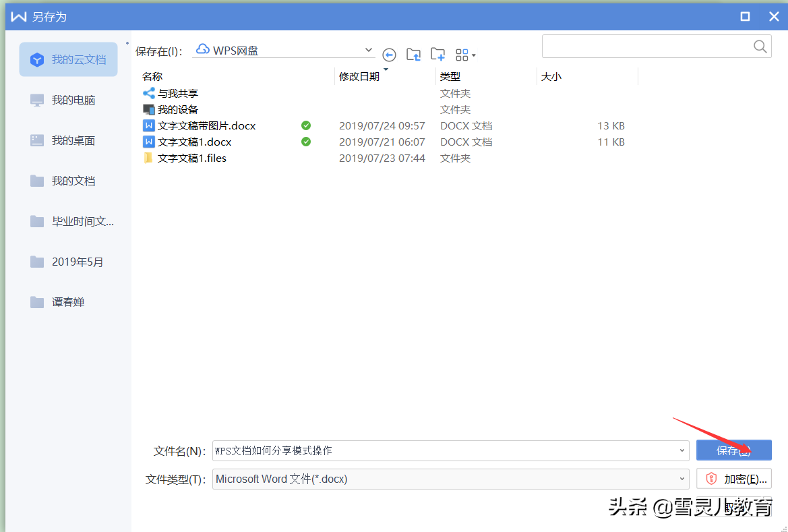Expand the 文件名 dropdown arrow
The height and width of the screenshot is (532, 788).
click(682, 450)
